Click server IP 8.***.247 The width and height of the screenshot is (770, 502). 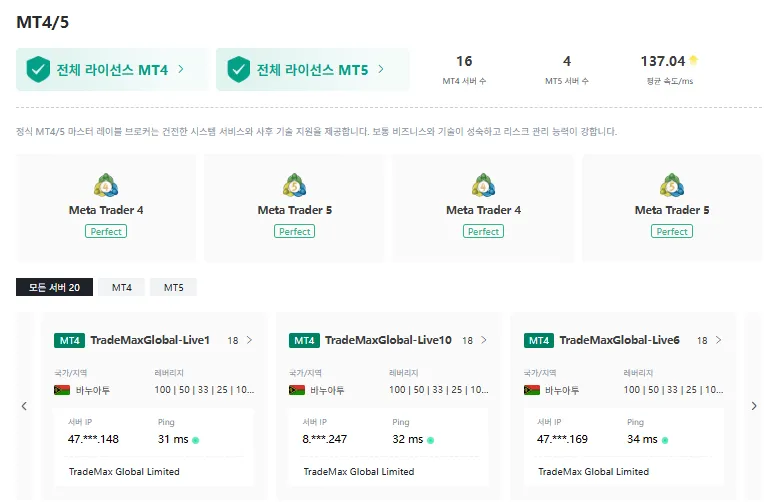point(325,439)
